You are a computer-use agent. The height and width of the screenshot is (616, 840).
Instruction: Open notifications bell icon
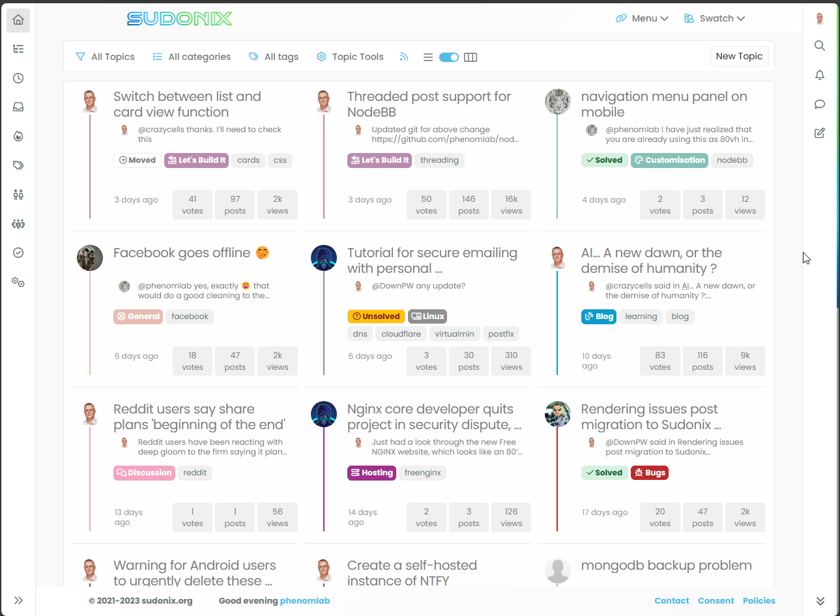click(820, 75)
